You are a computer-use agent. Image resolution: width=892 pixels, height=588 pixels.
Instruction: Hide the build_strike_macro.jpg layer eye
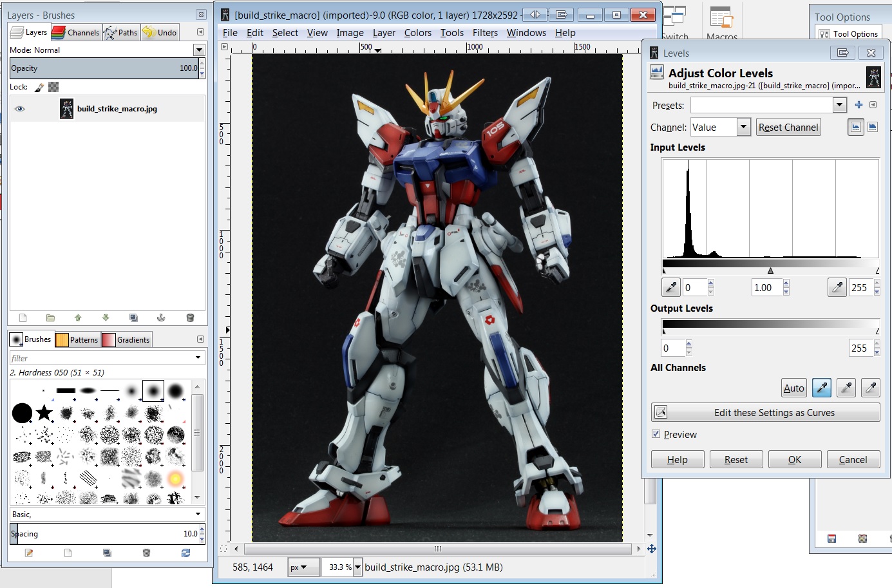point(20,109)
